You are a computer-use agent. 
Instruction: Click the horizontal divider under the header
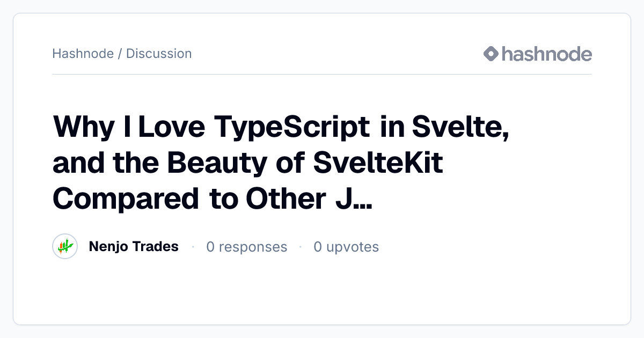[x=322, y=74]
